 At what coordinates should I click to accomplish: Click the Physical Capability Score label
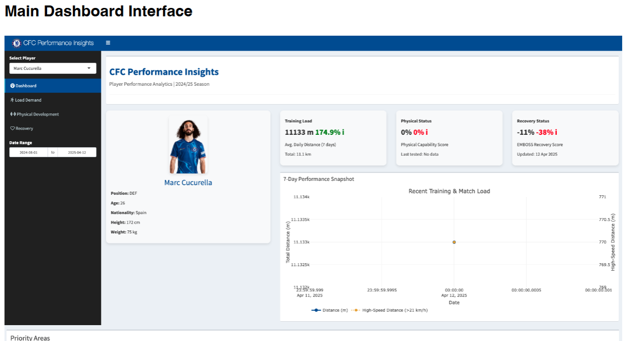pos(425,145)
